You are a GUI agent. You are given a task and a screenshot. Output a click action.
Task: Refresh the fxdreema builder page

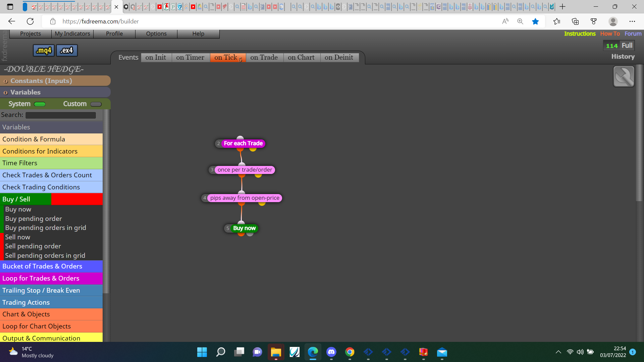coord(30,21)
